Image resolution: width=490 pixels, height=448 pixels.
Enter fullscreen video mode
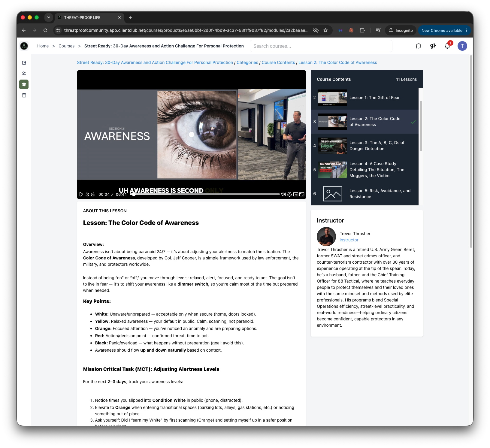point(302,194)
